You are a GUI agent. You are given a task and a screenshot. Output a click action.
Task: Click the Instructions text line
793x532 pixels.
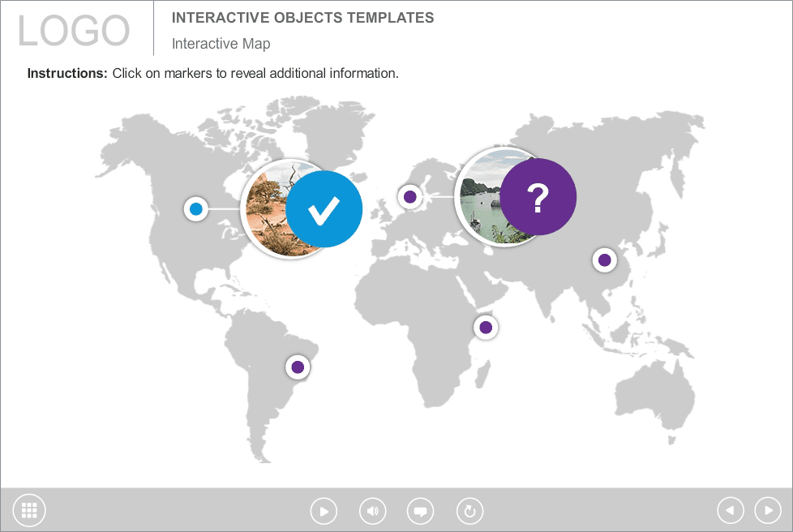coord(213,73)
